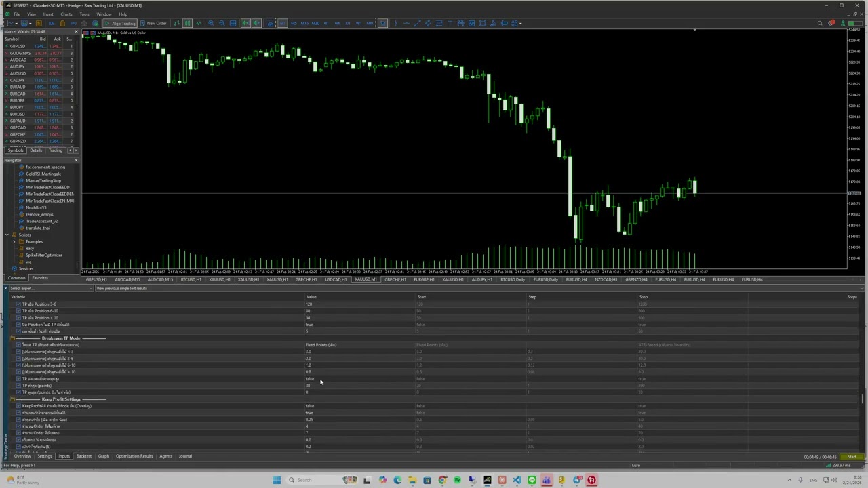Viewport: 868px width, 488px height.
Task: Open Strategy Tester Settings tab
Action: [44, 456]
